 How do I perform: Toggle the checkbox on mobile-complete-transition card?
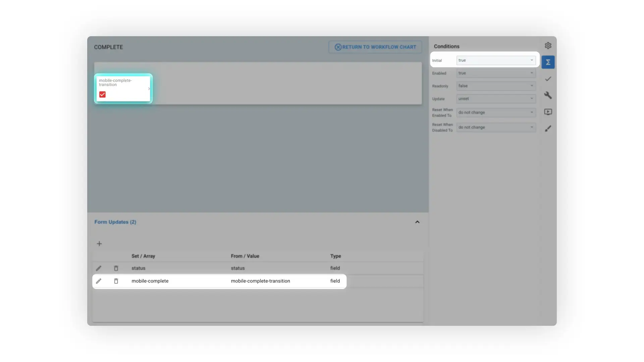tap(102, 95)
